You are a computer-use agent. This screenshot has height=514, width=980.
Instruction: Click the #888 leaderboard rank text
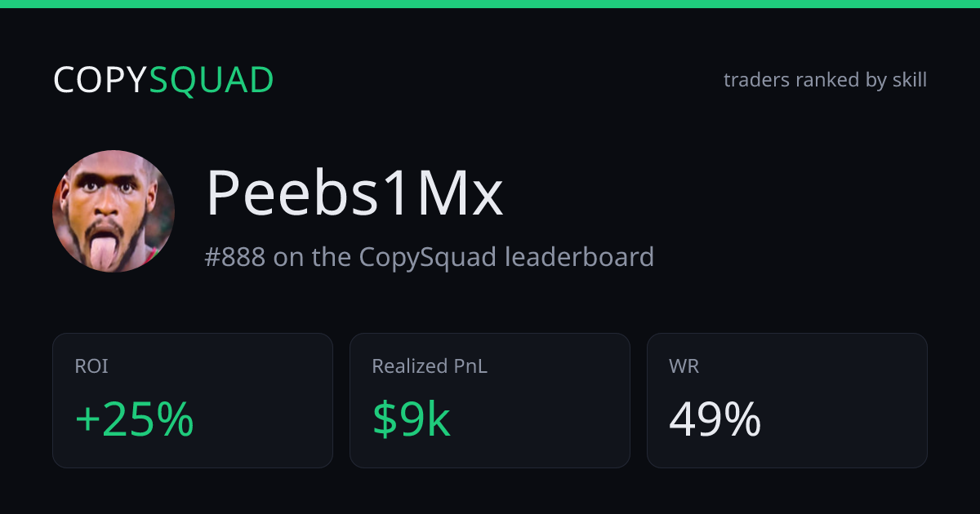pos(430,257)
